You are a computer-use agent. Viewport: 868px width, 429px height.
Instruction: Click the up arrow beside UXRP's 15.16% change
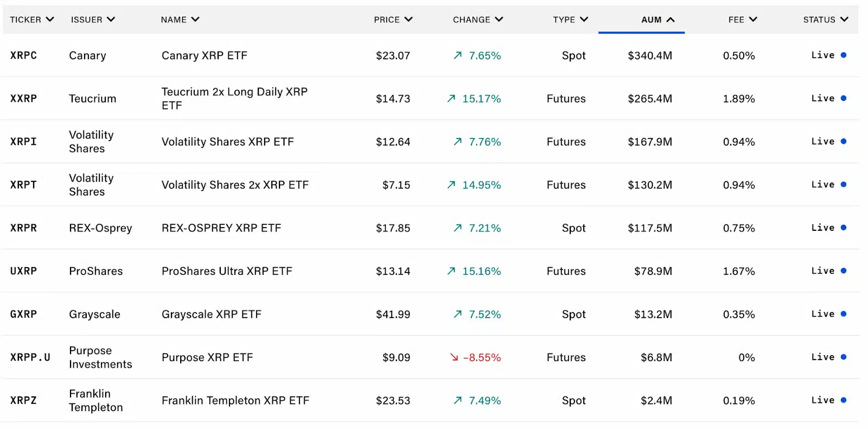click(451, 271)
